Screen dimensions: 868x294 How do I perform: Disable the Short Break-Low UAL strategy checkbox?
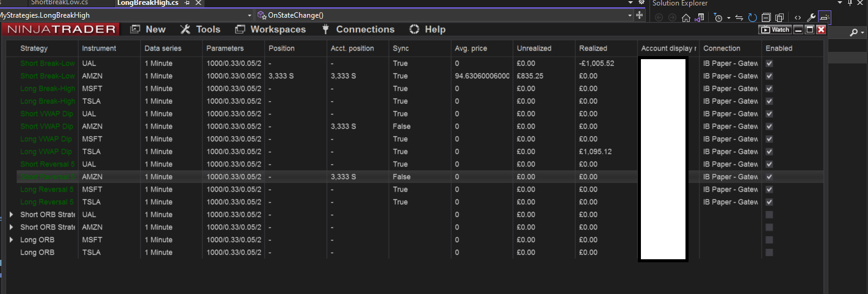[x=769, y=63]
